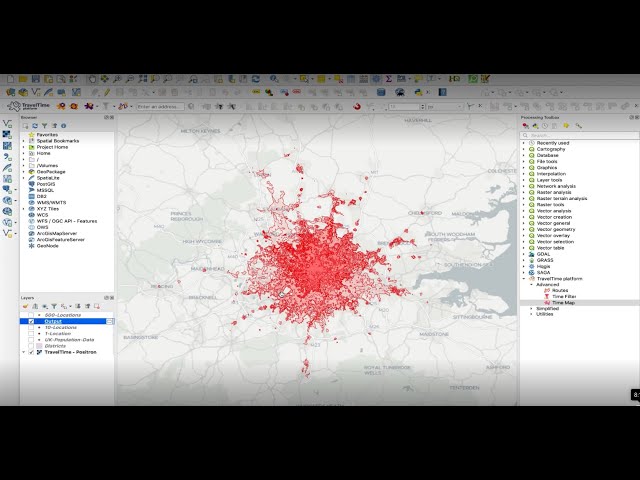This screenshot has height=480, width=640.
Task: Click the Toggle Editing pencil icon
Action: 107,92
